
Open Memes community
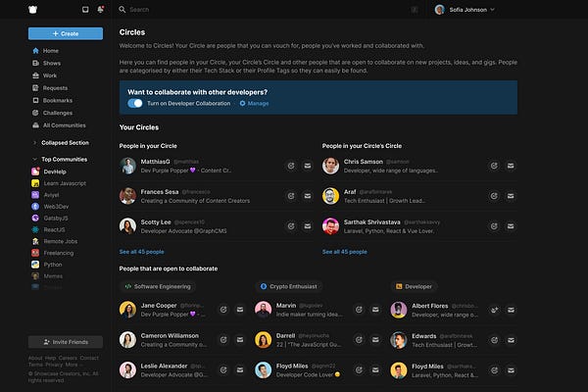click(47, 276)
